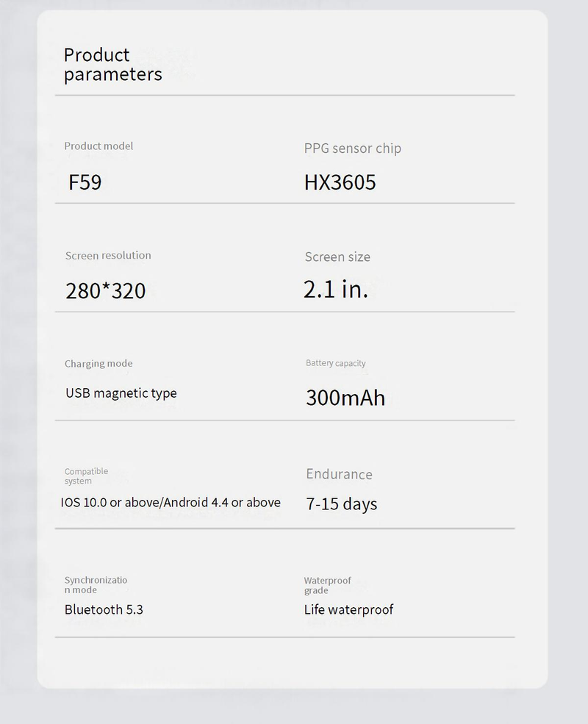Image resolution: width=588 pixels, height=724 pixels.
Task: Click the Screen size label
Action: 337,257
